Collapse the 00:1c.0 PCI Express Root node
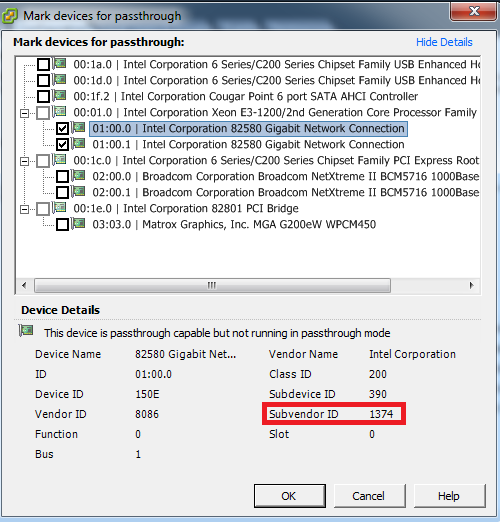This screenshot has width=500, height=522. [24, 162]
